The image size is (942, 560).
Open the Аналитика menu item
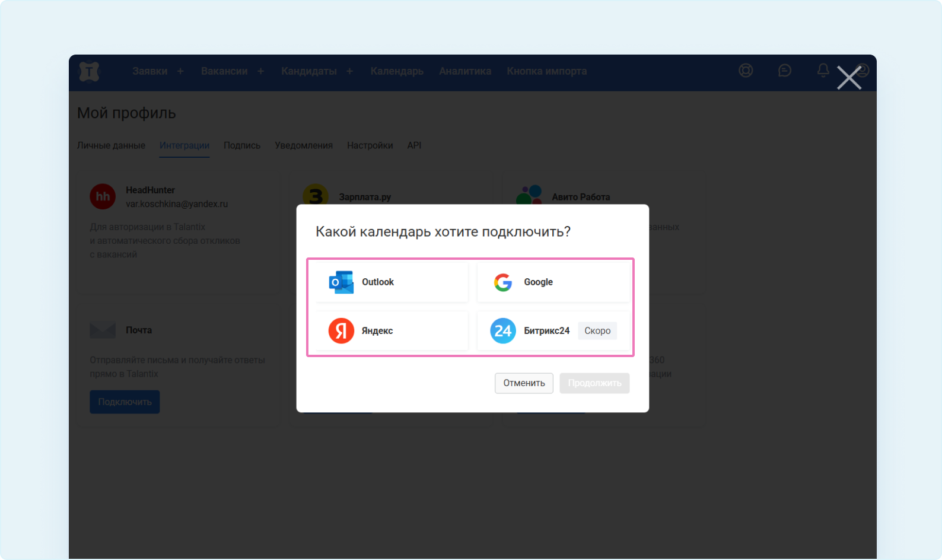coord(465,71)
